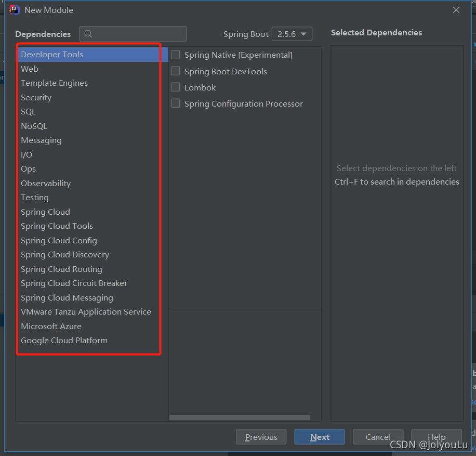Select the Observability category

[x=92, y=183]
